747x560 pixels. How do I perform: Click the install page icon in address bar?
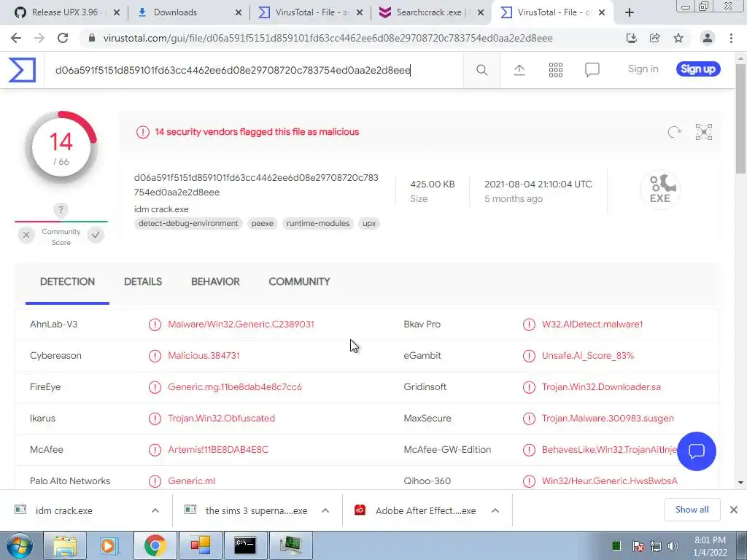[x=632, y=38]
